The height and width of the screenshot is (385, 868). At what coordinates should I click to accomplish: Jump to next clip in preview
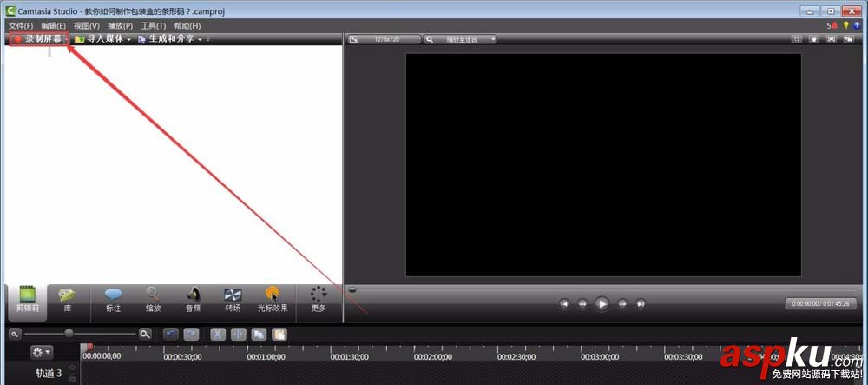click(x=641, y=303)
